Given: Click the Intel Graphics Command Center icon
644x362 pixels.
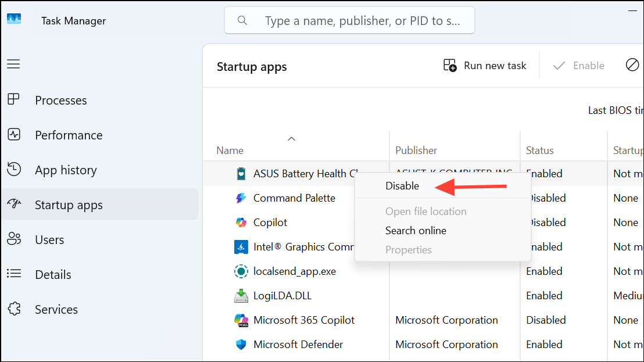Looking at the screenshot, I should point(241,247).
